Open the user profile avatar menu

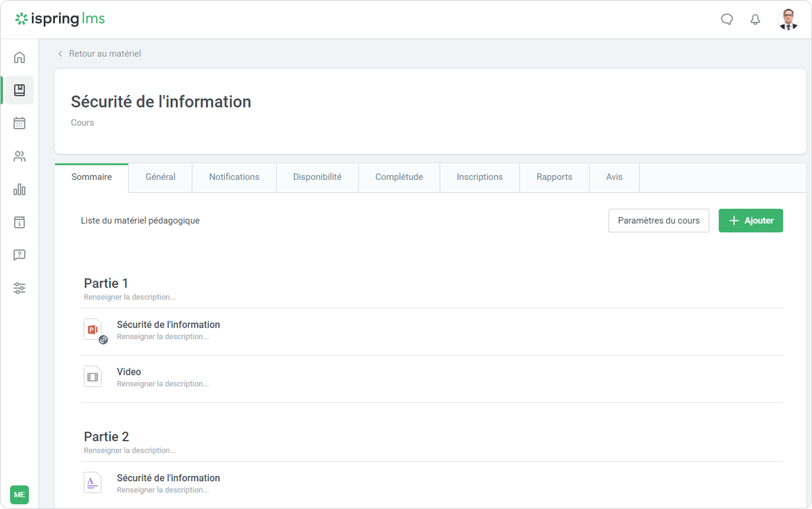pyautogui.click(x=788, y=19)
